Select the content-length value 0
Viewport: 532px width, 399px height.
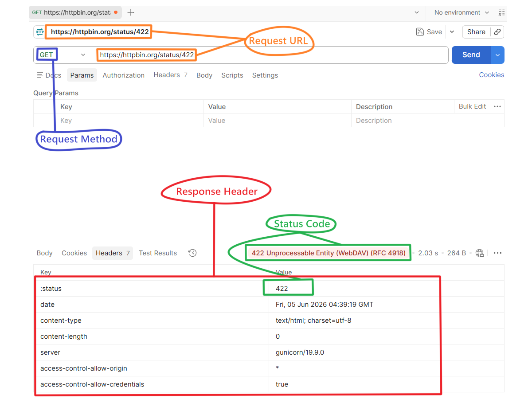pyautogui.click(x=278, y=336)
